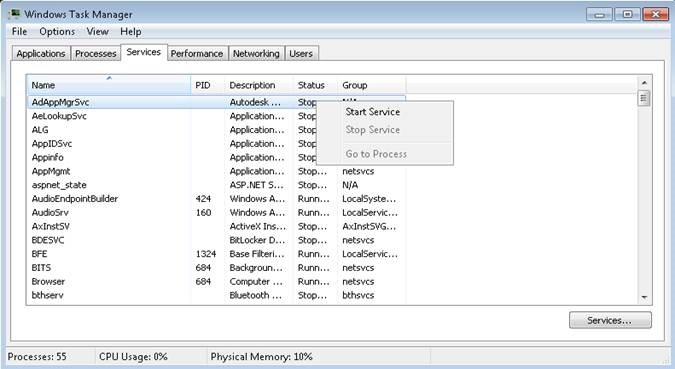
Task: Select the BDESVC service row
Action: (x=216, y=240)
